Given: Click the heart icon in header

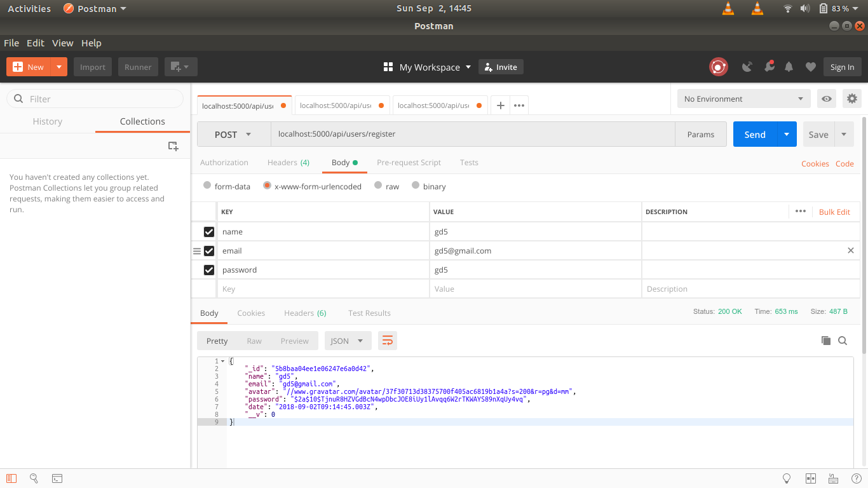Looking at the screenshot, I should (810, 67).
